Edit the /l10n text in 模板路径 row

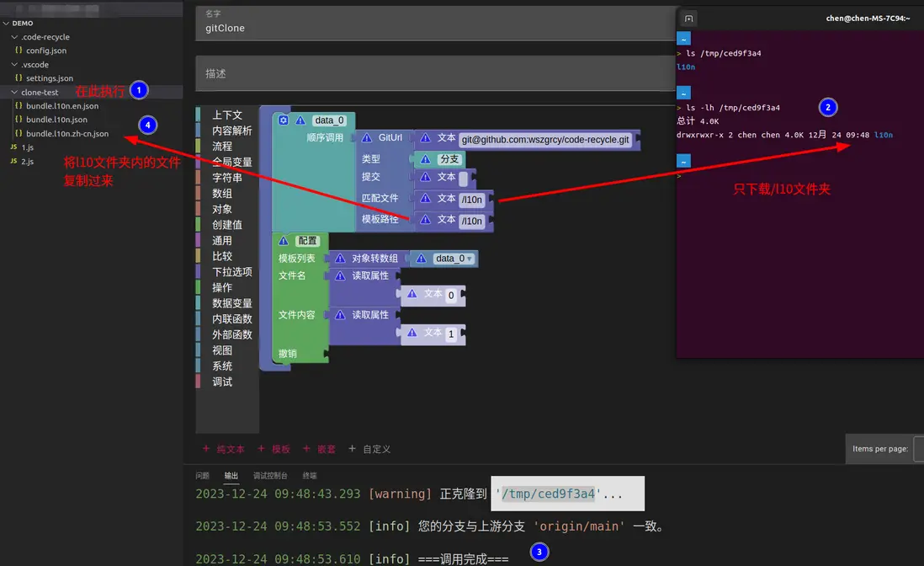pos(471,221)
